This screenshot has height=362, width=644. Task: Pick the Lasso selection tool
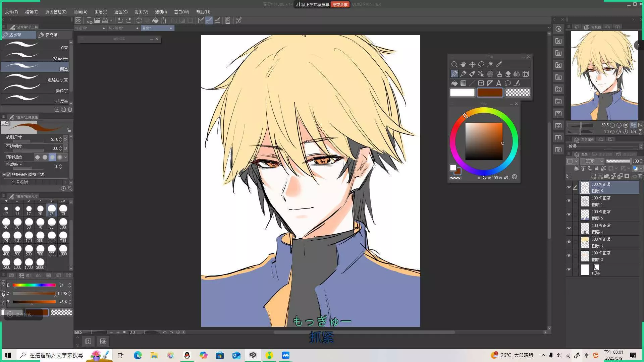point(481,64)
